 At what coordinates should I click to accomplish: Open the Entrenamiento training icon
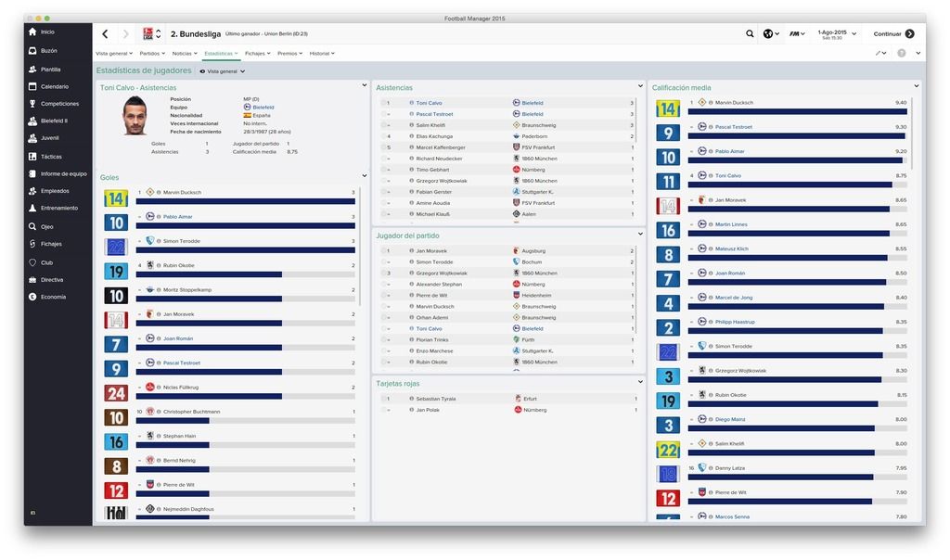point(32,208)
